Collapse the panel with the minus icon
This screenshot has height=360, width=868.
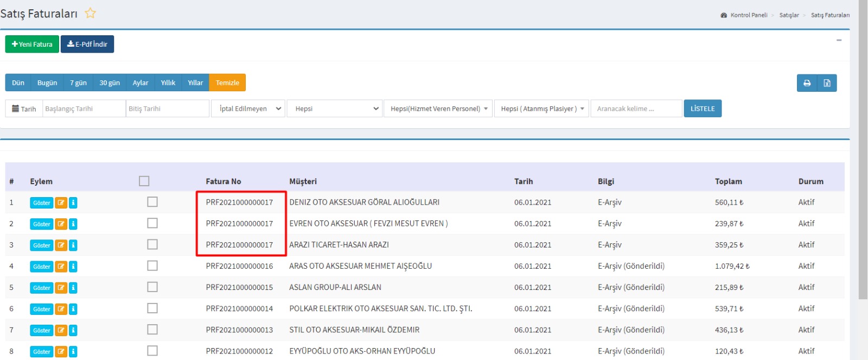click(x=839, y=40)
